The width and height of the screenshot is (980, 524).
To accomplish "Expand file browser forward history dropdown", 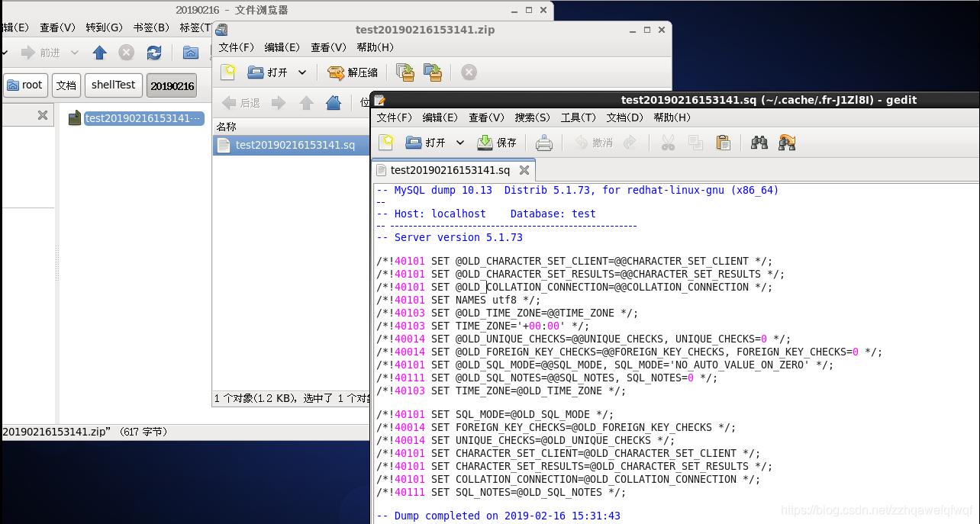I will [74, 53].
